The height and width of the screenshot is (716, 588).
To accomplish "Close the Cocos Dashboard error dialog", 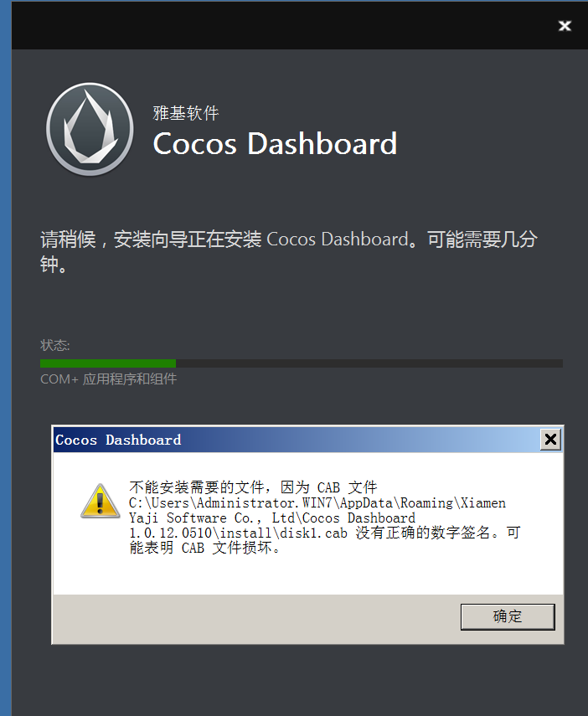I will (550, 440).
